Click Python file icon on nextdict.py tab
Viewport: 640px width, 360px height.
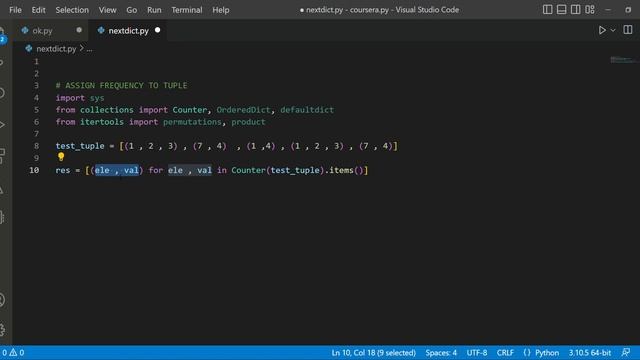click(101, 30)
